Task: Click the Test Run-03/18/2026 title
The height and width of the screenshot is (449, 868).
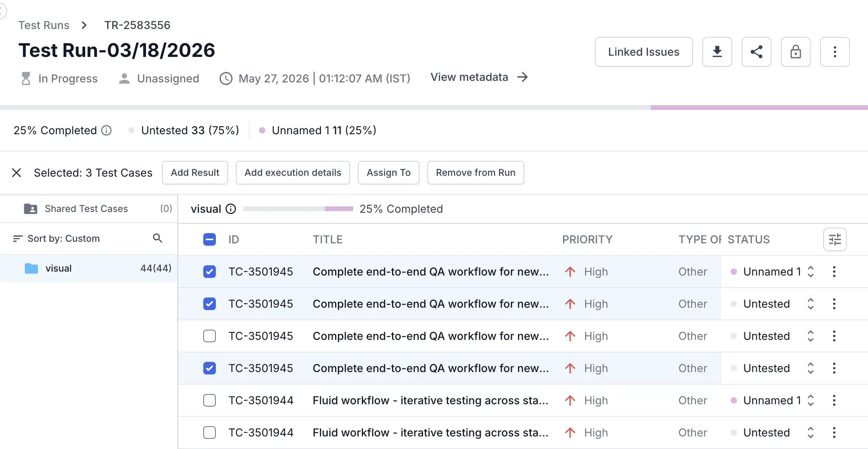Action: click(x=117, y=50)
